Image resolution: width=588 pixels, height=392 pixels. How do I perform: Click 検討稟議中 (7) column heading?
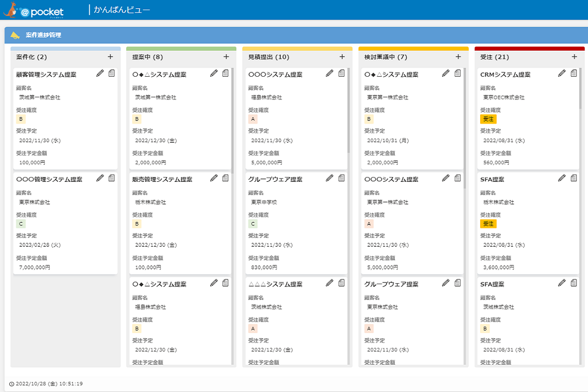click(x=386, y=57)
